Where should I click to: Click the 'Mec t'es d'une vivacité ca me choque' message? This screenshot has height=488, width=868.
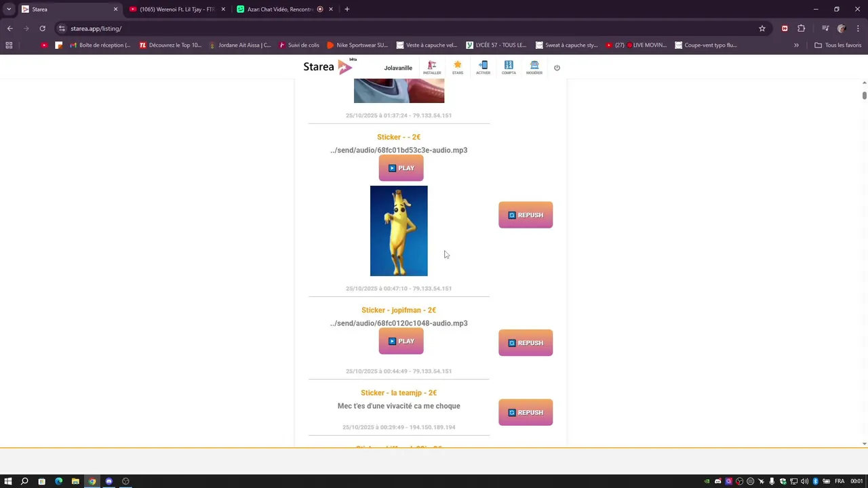tap(399, 406)
